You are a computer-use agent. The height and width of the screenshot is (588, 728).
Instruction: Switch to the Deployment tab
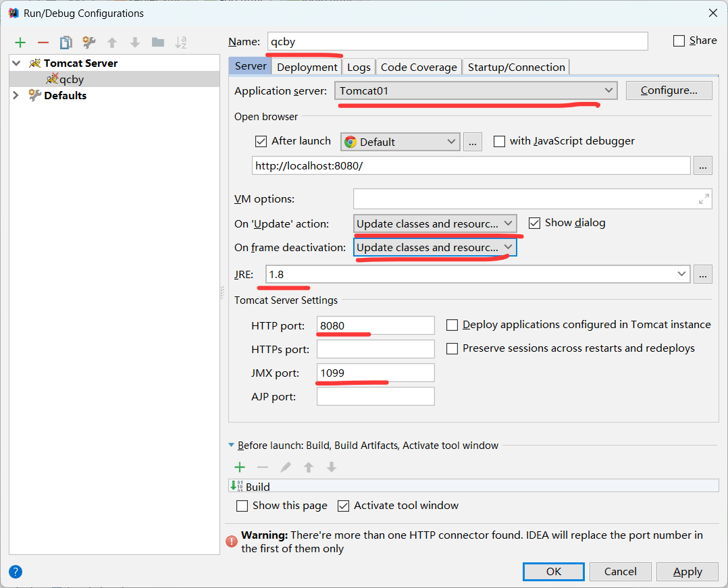[307, 68]
